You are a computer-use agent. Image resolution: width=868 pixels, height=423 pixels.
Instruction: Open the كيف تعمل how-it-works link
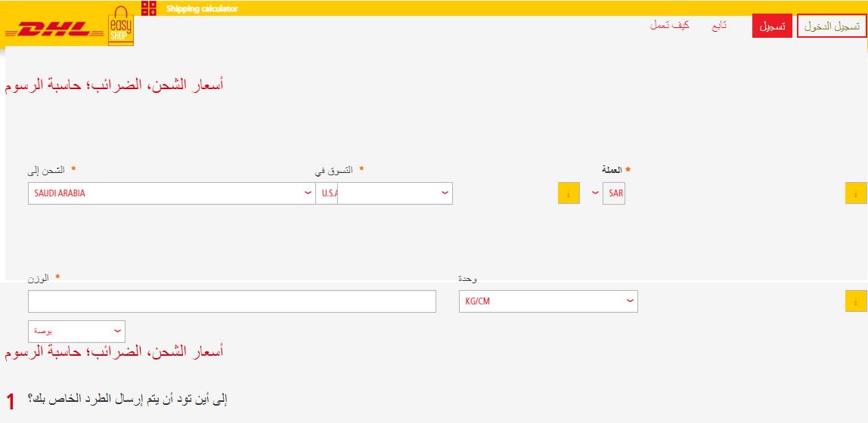point(669,26)
